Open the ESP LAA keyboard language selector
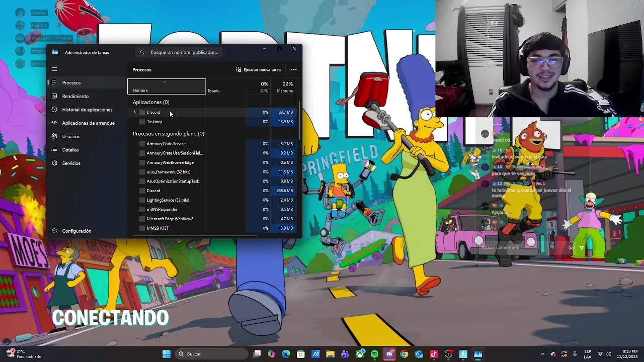Image resolution: width=644 pixels, height=362 pixels. tap(588, 354)
